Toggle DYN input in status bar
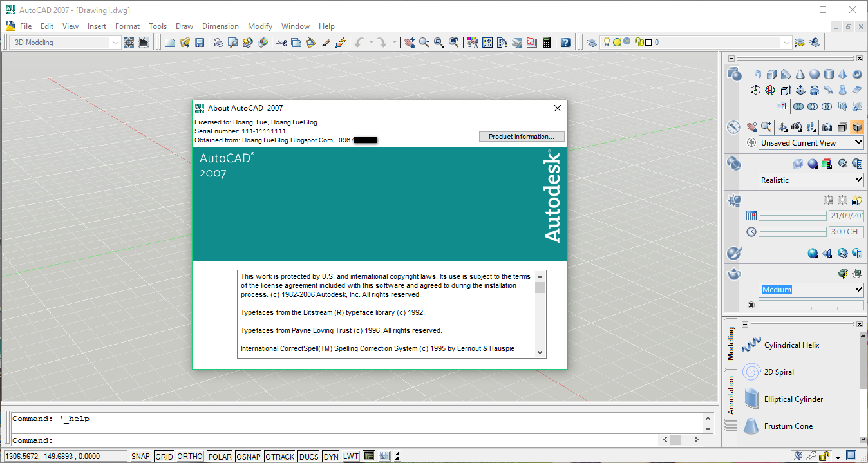Viewport: 868px width, 463px height. click(x=331, y=457)
